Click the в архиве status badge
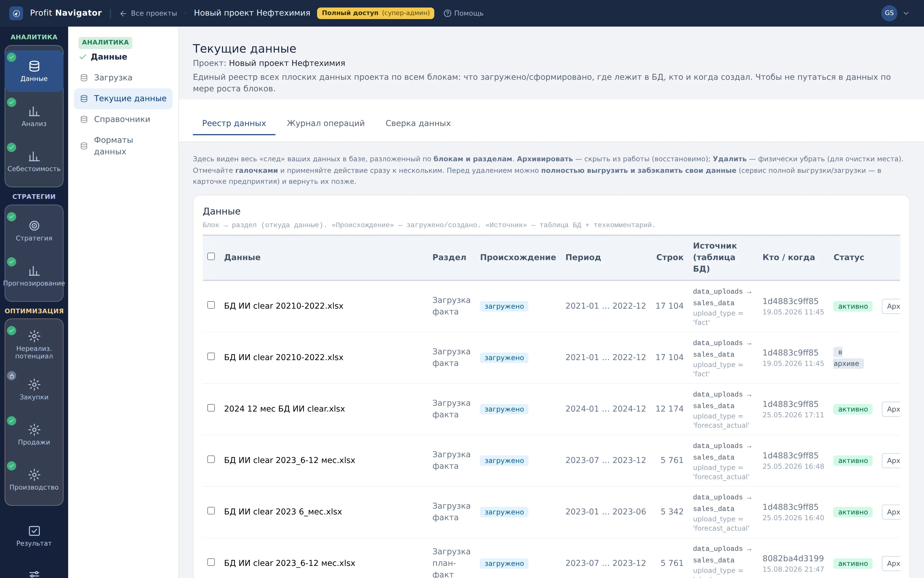The width and height of the screenshot is (924, 578). click(x=848, y=358)
